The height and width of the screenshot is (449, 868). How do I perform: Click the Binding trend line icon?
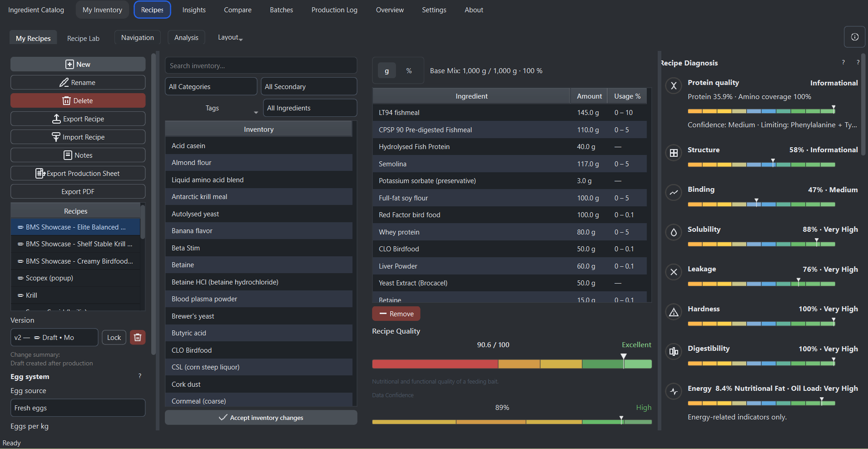click(x=674, y=192)
